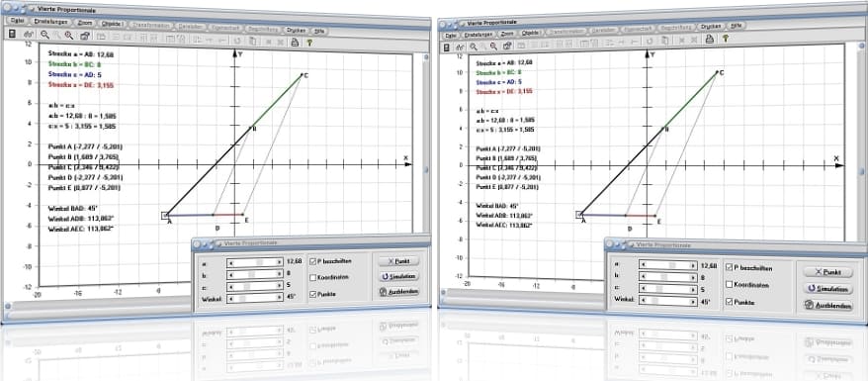The width and height of the screenshot is (868, 381).
Task: Click first magnifier icon in right window toolbar
Action: (x=474, y=47)
